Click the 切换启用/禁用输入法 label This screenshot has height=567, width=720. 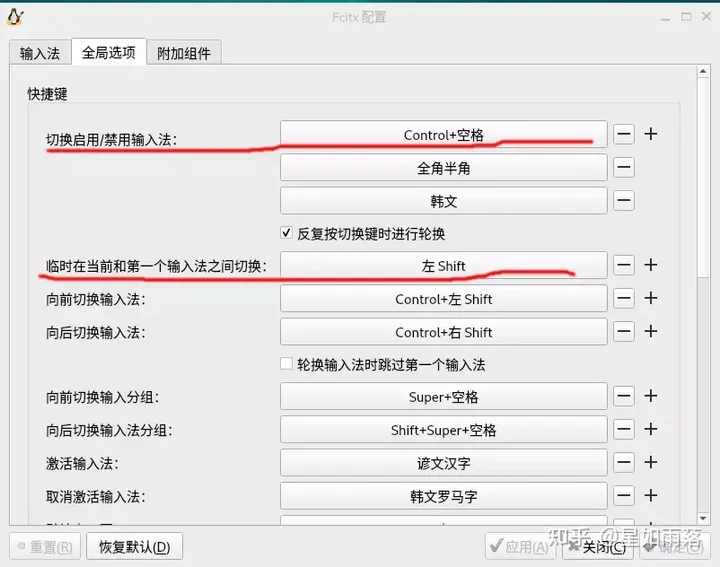point(112,139)
